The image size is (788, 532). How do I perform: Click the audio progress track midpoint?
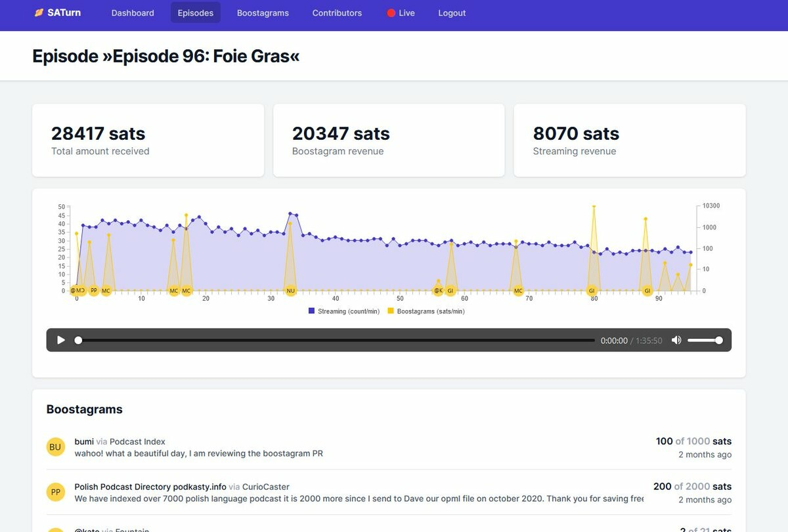335,340
